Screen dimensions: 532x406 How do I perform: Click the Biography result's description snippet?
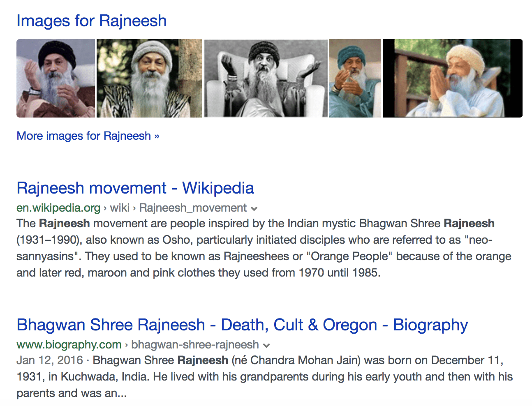(263, 377)
